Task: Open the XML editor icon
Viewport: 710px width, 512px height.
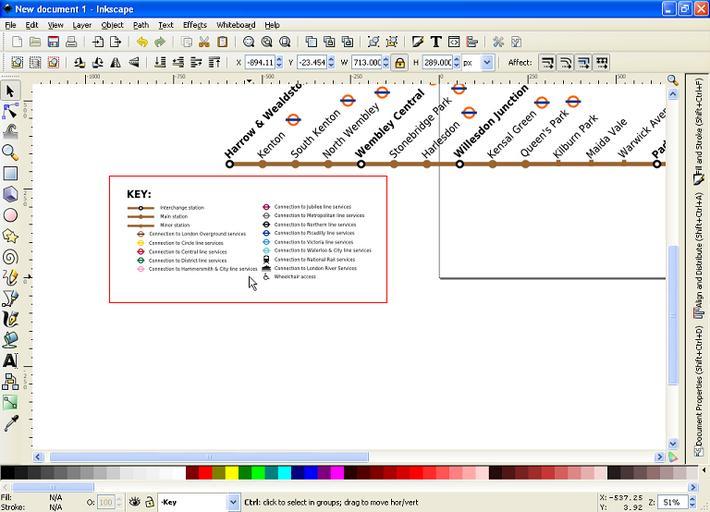Action: point(454,42)
